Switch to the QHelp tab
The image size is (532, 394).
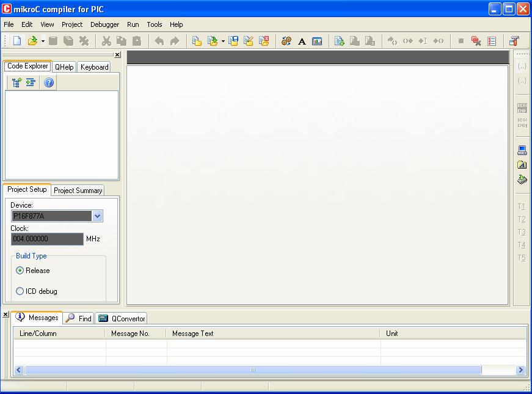64,67
